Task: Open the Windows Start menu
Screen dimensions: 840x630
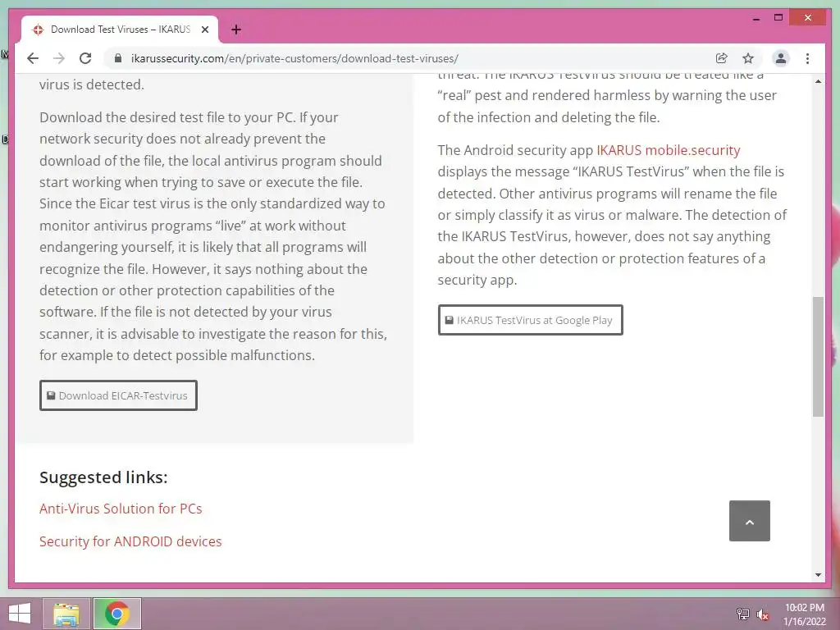Action: tap(20, 614)
